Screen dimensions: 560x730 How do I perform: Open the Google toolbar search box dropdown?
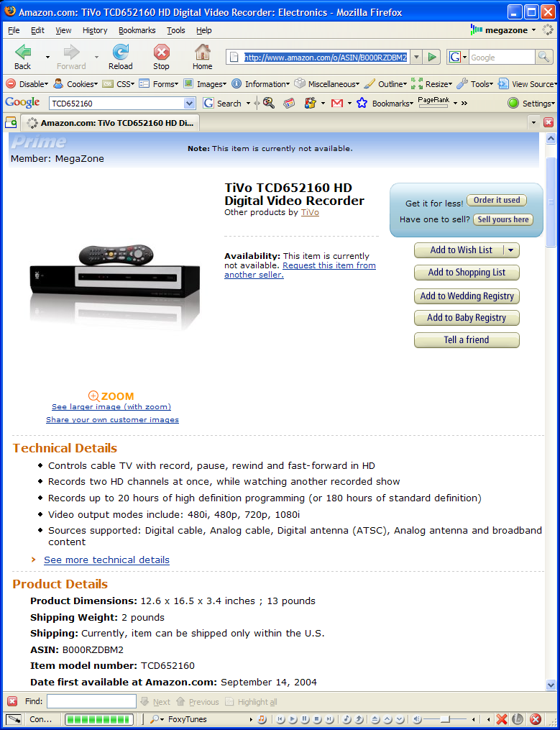pyautogui.click(x=189, y=104)
